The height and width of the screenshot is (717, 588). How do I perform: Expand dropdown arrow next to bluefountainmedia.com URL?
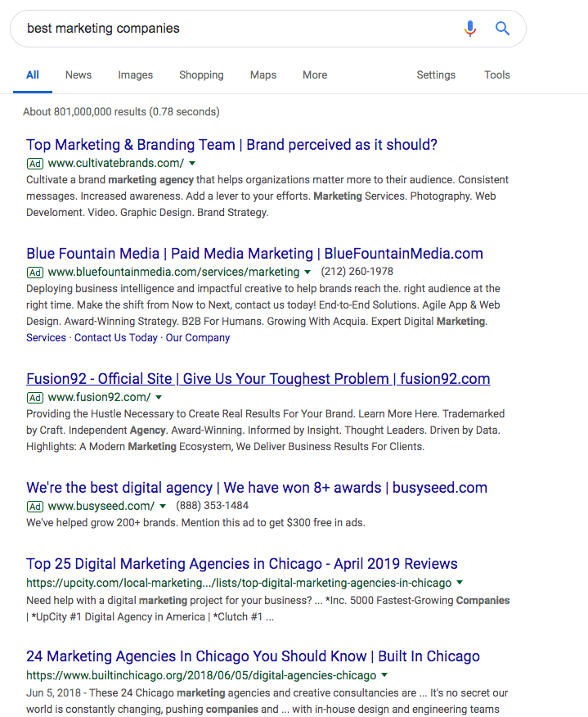(307, 272)
